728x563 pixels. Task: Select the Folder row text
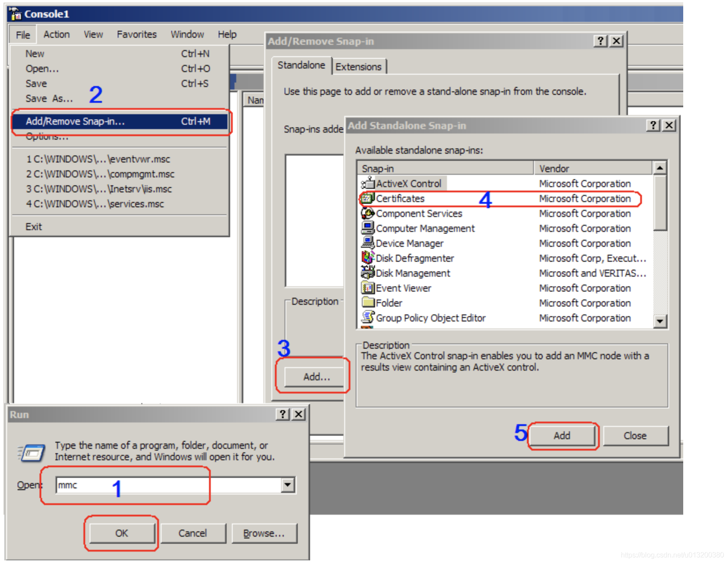point(389,303)
